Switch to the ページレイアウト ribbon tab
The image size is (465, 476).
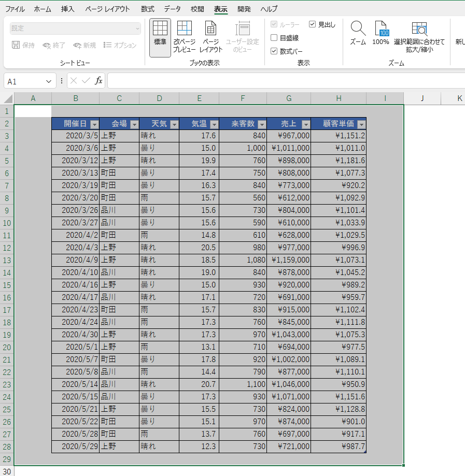pyautogui.click(x=107, y=9)
